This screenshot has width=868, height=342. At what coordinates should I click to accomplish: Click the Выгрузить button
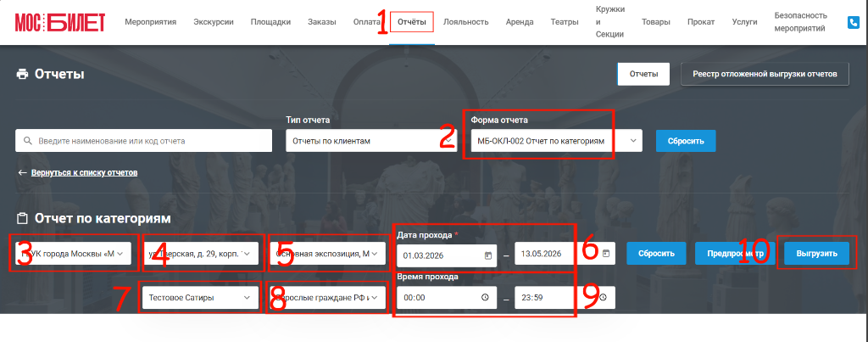click(x=816, y=254)
